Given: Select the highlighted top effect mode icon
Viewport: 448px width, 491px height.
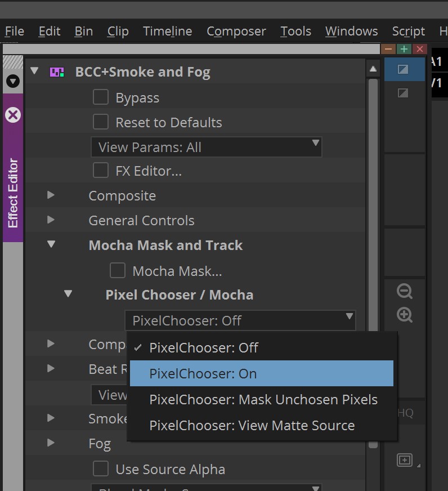Looking at the screenshot, I should [404, 69].
